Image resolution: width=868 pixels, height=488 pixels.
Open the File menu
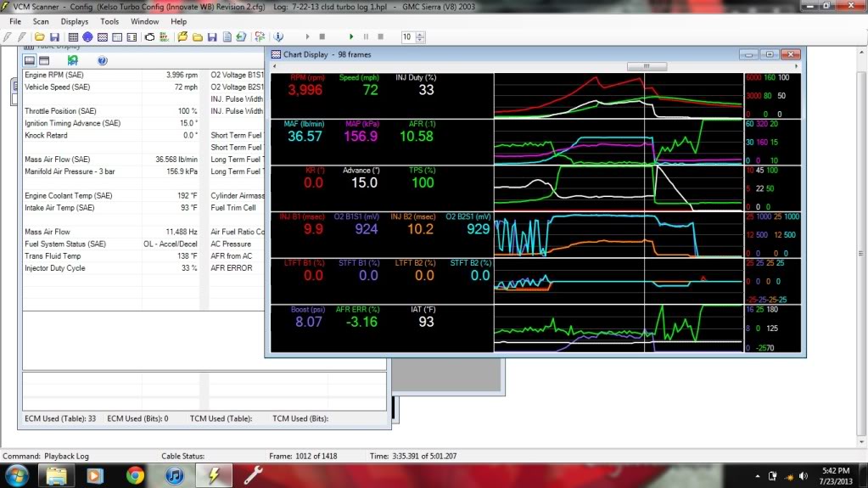coord(15,21)
